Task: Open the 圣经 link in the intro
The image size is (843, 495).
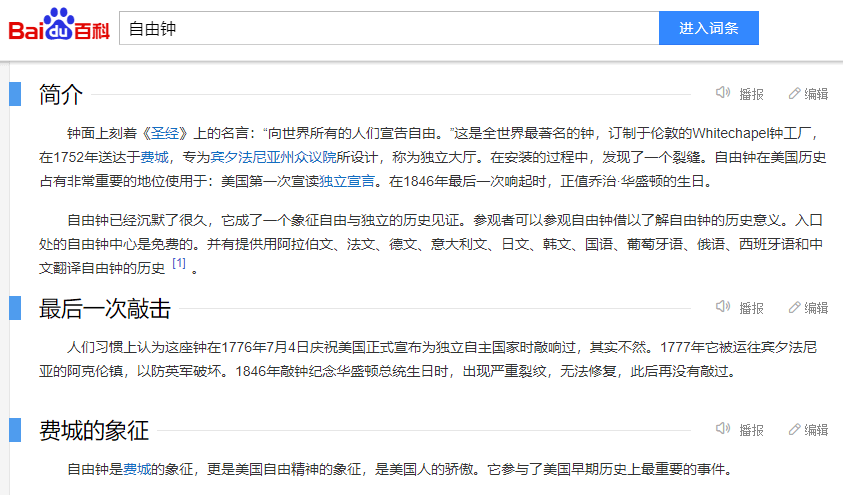Action: [x=165, y=133]
